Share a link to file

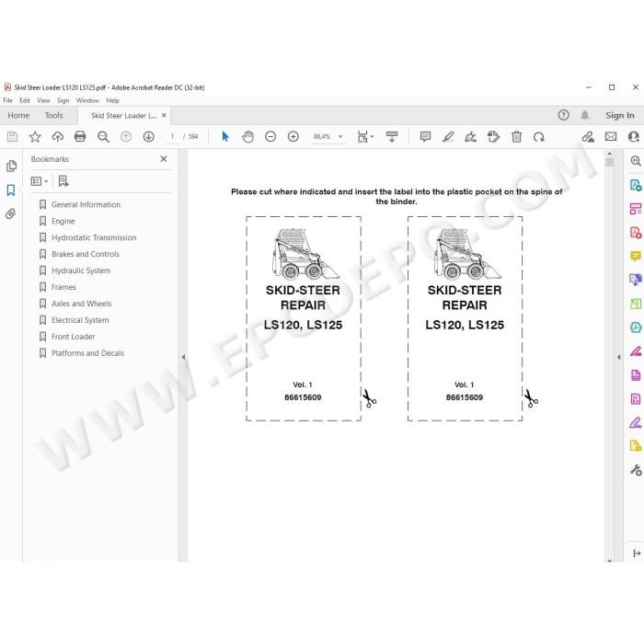pos(588,137)
